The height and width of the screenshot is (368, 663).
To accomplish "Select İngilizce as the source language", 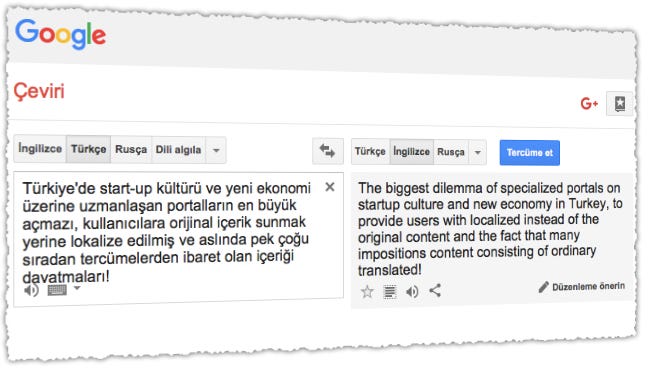I will (40, 148).
